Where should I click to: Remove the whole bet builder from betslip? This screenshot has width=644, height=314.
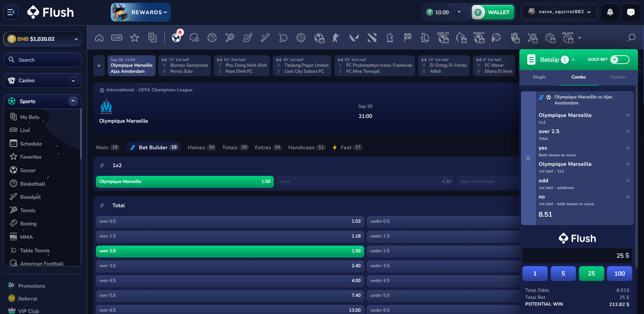pyautogui.click(x=528, y=158)
